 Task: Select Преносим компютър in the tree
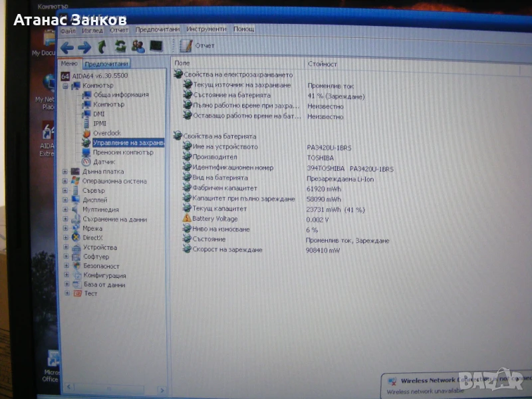pos(123,152)
